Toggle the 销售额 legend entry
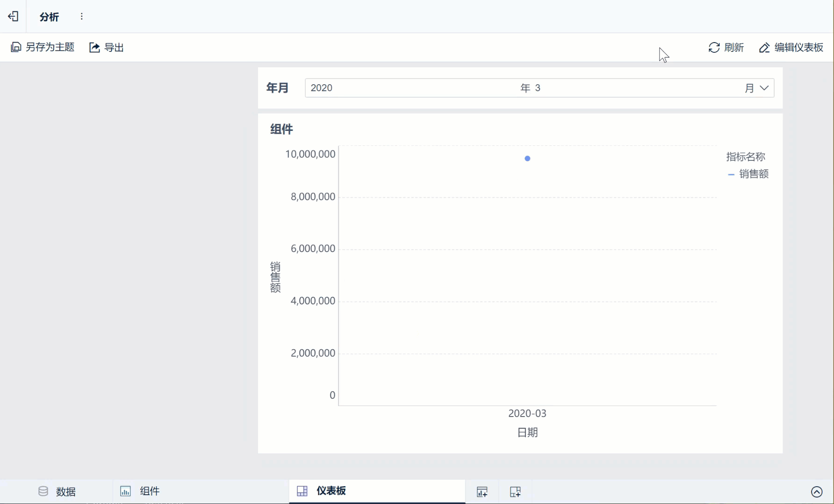The image size is (834, 504). (748, 174)
